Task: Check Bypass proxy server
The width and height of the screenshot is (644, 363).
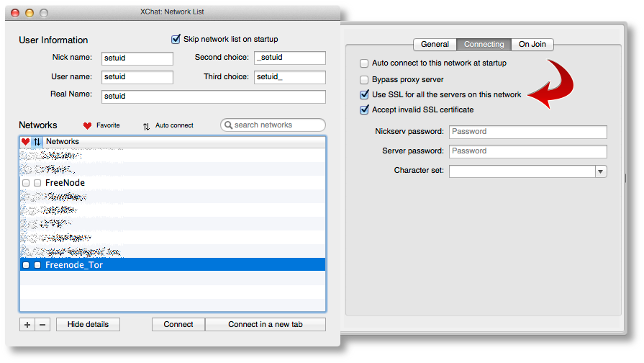Action: click(364, 80)
